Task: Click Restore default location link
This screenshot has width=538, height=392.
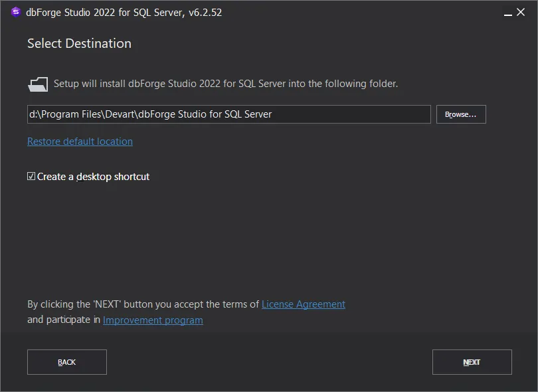Action: pyautogui.click(x=80, y=142)
